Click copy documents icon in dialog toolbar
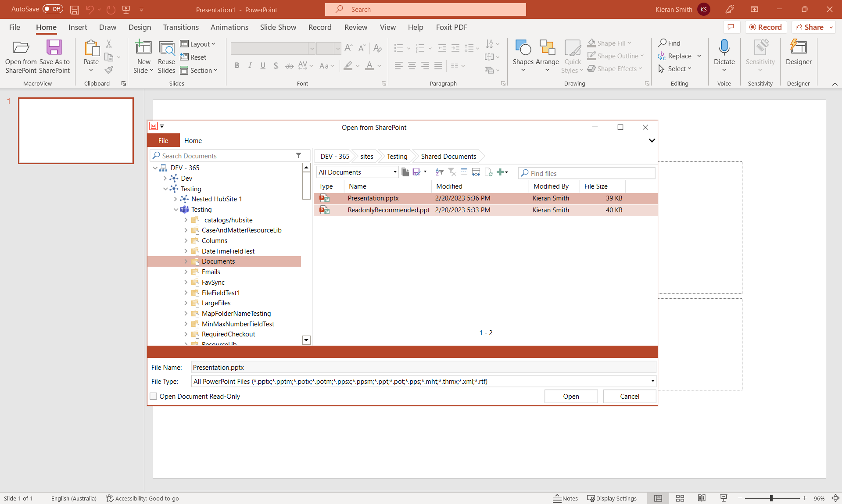This screenshot has height=504, width=842. pos(405,172)
